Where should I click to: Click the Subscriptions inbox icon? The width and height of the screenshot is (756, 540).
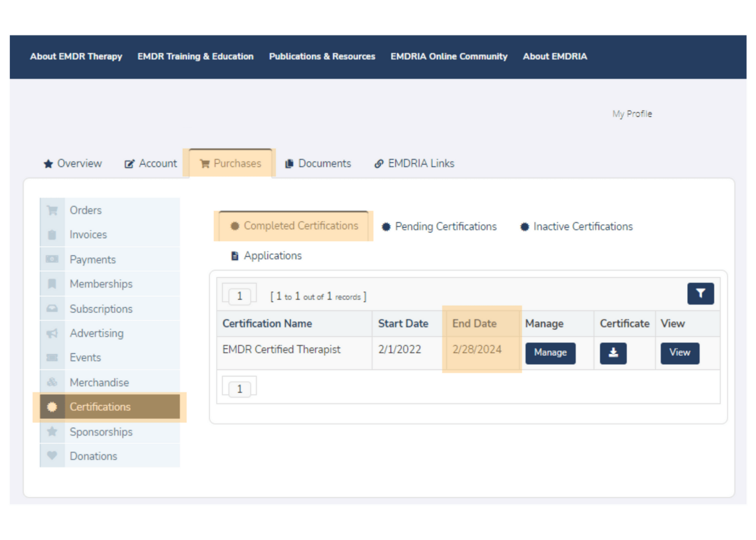point(52,309)
